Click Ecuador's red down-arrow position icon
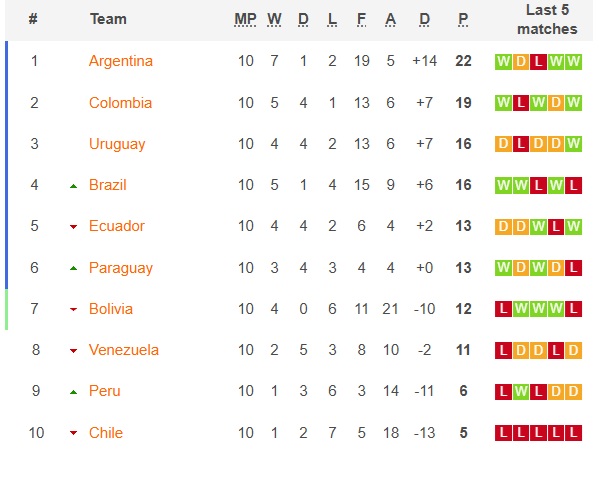The height and width of the screenshot is (488, 600). click(x=73, y=227)
